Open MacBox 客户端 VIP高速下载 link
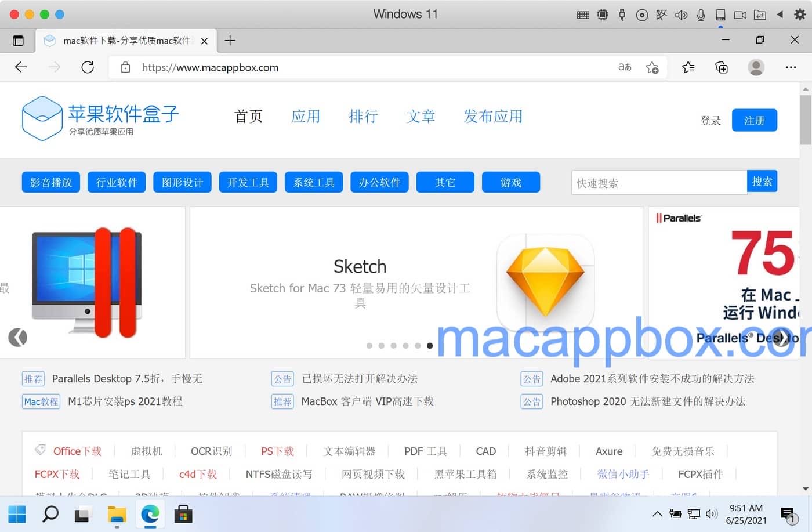Viewport: 812px width, 532px height. tap(368, 401)
